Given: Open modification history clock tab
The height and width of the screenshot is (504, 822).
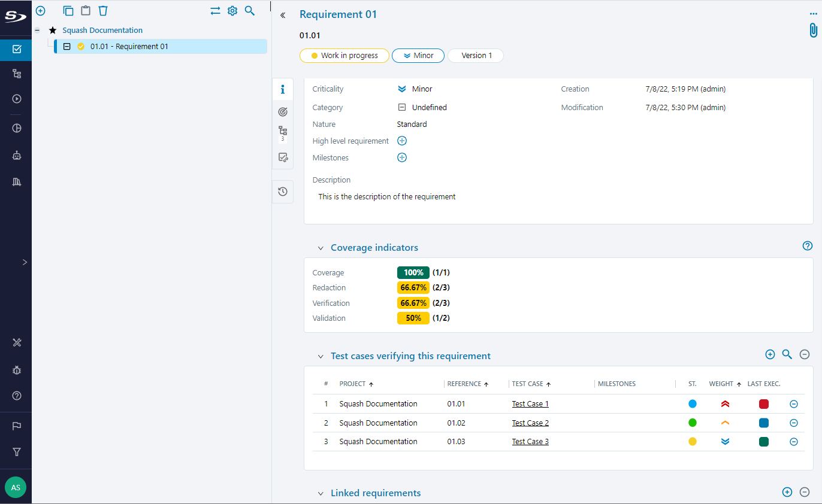Looking at the screenshot, I should tap(283, 192).
